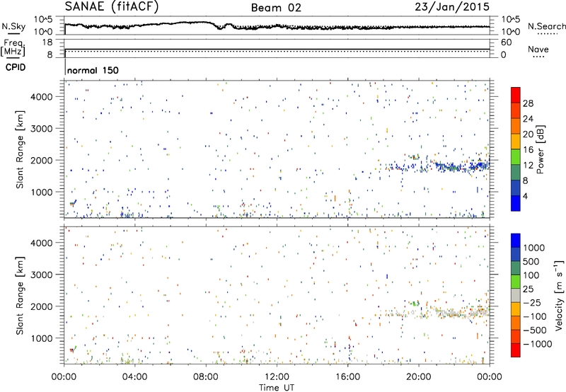Click the noise dip near 09:00 in sky noise trace
This screenshot has height=392, width=566.
(221, 28)
